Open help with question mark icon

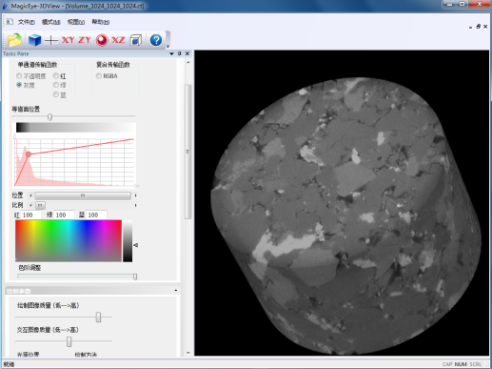[x=156, y=40]
